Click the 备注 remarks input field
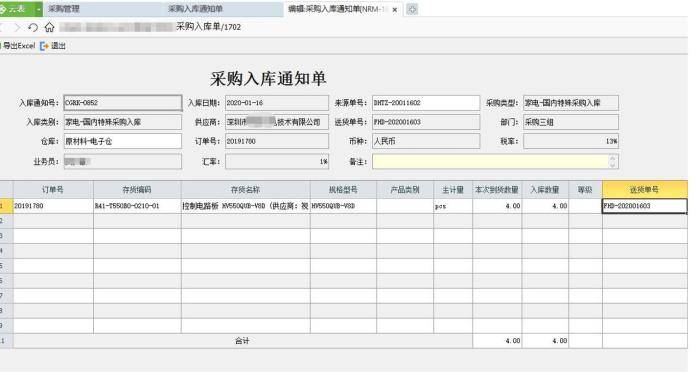The width and height of the screenshot is (700, 372). pyautogui.click(x=490, y=161)
